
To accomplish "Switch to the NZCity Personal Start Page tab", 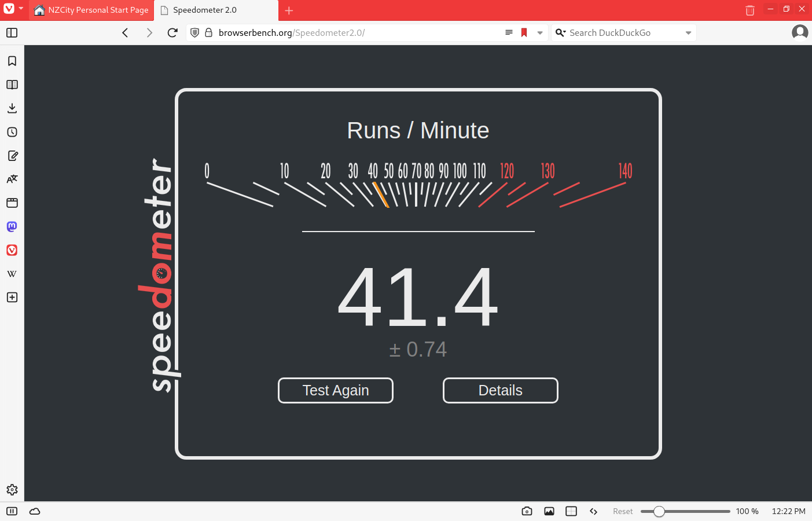I will (x=91, y=10).
